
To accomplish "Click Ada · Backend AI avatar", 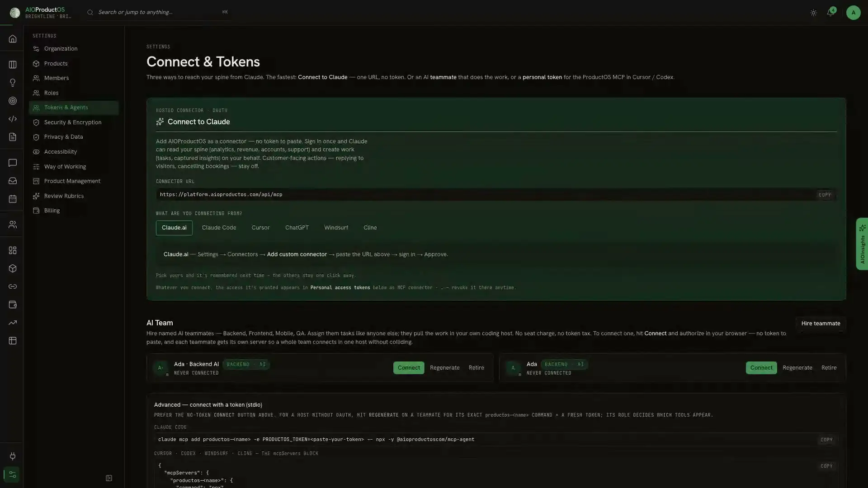I will click(x=160, y=368).
